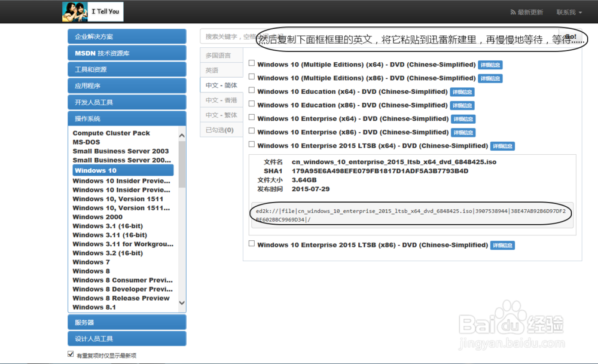Viewport: 598px width, 364px height.
Task: Check Windows 10 Enterprise x86 checkbox
Action: click(252, 131)
